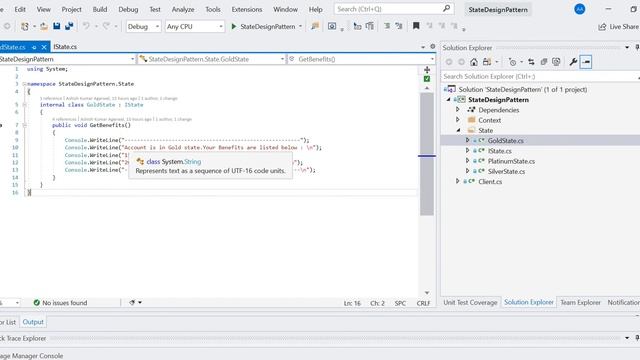Click the user account avatar

click(580, 9)
